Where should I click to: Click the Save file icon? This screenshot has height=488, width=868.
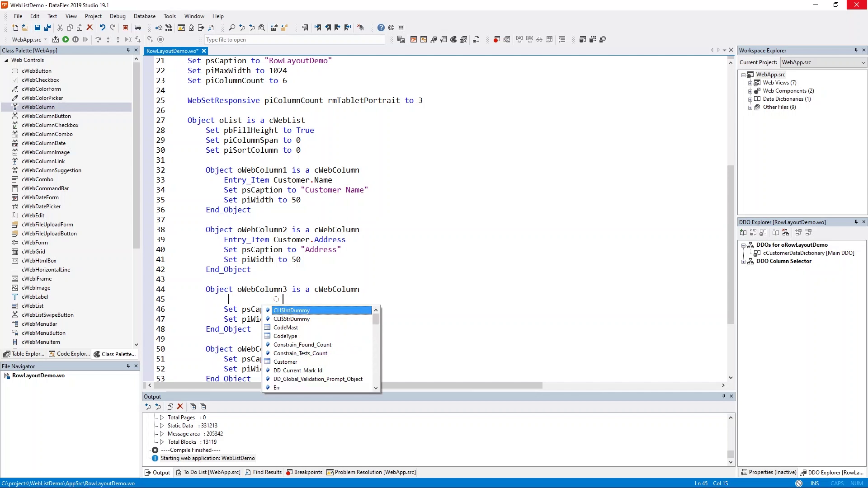tap(38, 28)
